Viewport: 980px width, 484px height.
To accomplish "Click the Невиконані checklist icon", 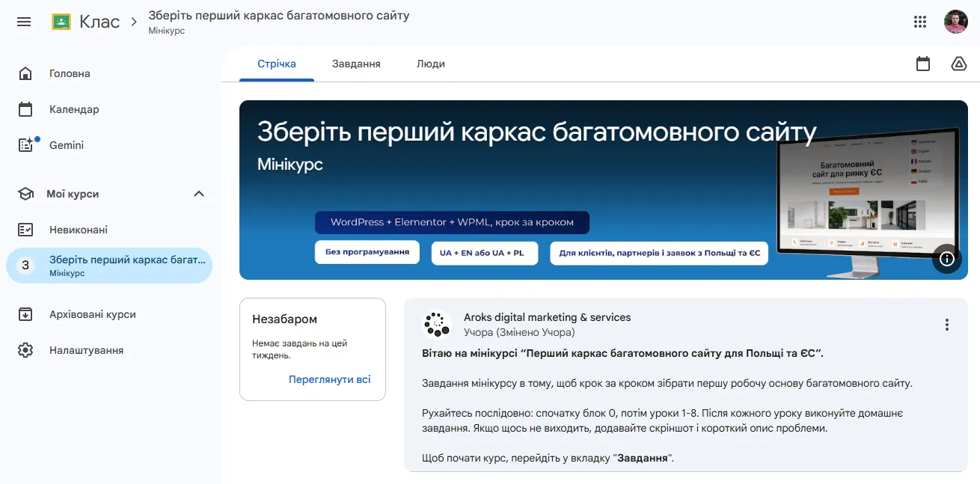I will point(25,230).
